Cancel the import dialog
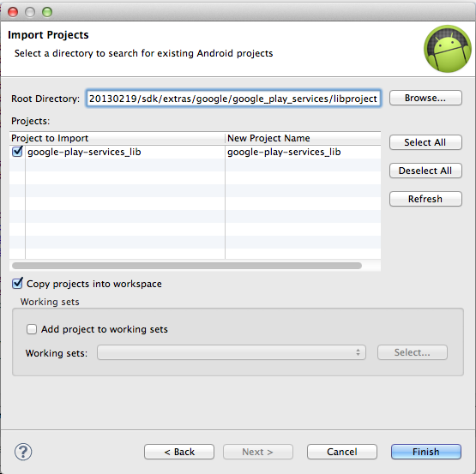476x474 pixels. pos(342,452)
